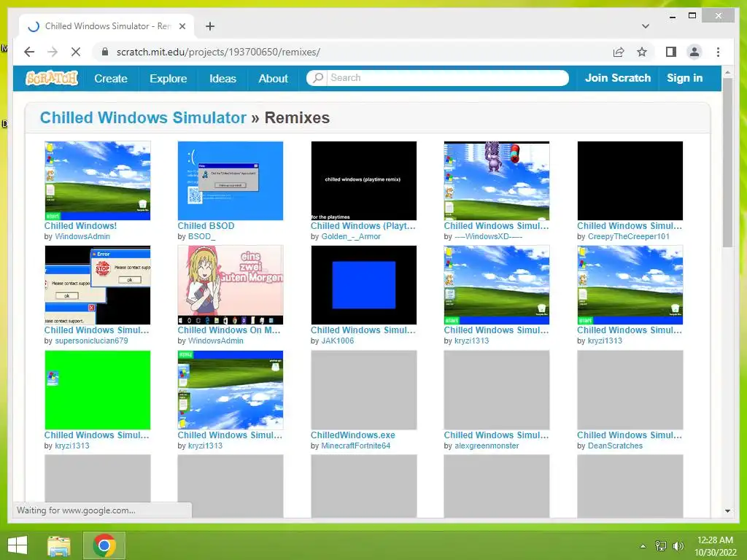Visit the BSOD_ author profile

point(201,236)
